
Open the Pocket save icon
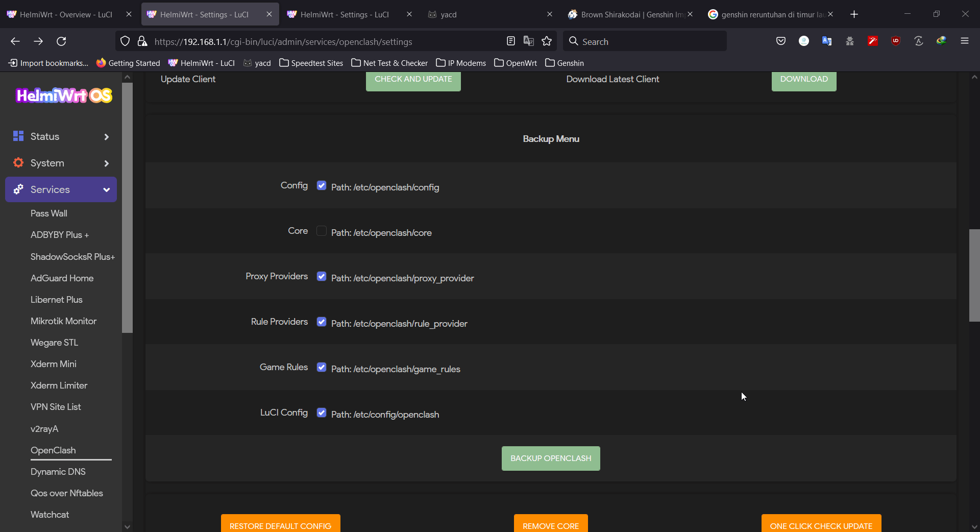[781, 41]
